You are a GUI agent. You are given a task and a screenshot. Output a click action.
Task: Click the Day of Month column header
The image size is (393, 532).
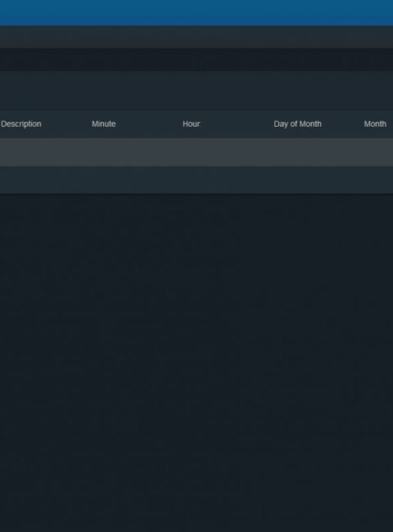tap(297, 124)
